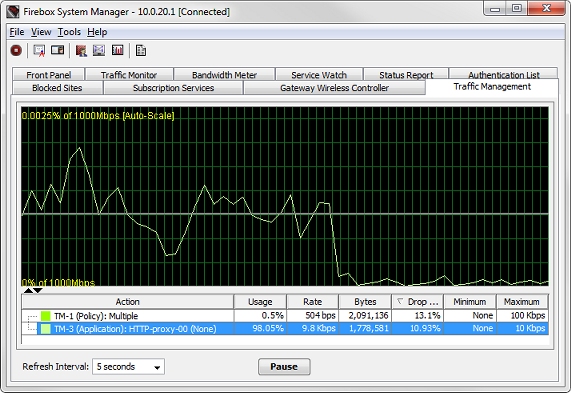Click the 504 bps rate cell
The width and height of the screenshot is (571, 393).
click(x=312, y=315)
